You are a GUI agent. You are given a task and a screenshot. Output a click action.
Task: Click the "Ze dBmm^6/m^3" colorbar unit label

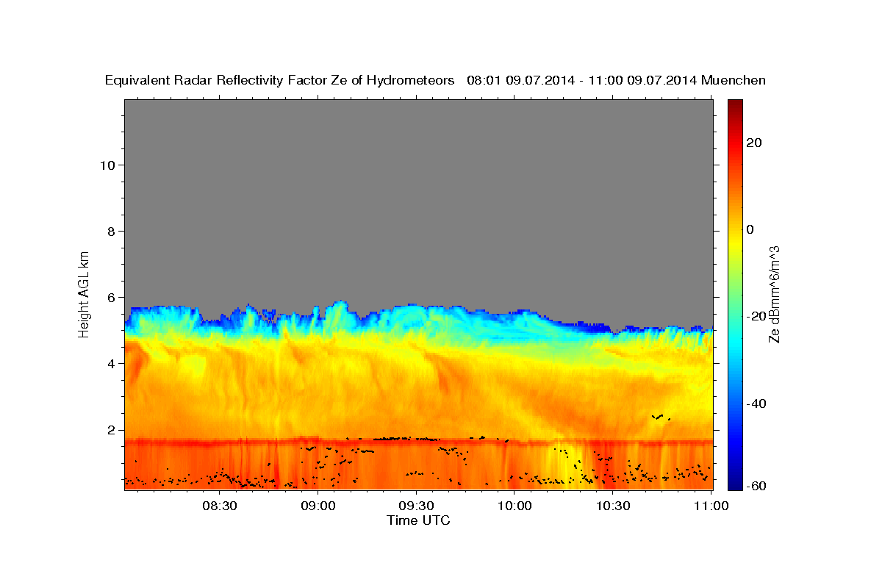[774, 294]
